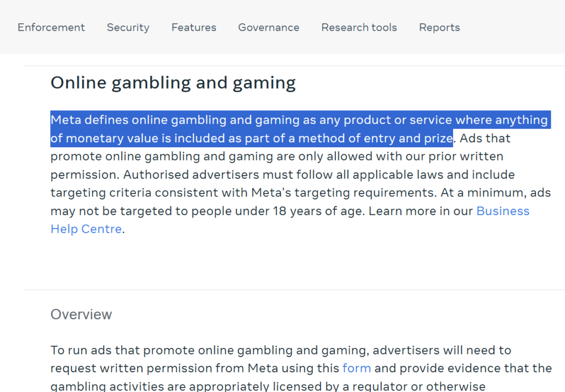Click empty header area right of Reports
The image size is (565, 392).
tap(513, 28)
